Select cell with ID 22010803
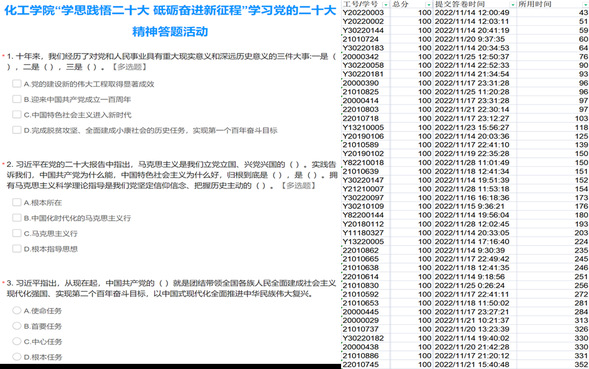The image size is (589, 369). [365, 109]
